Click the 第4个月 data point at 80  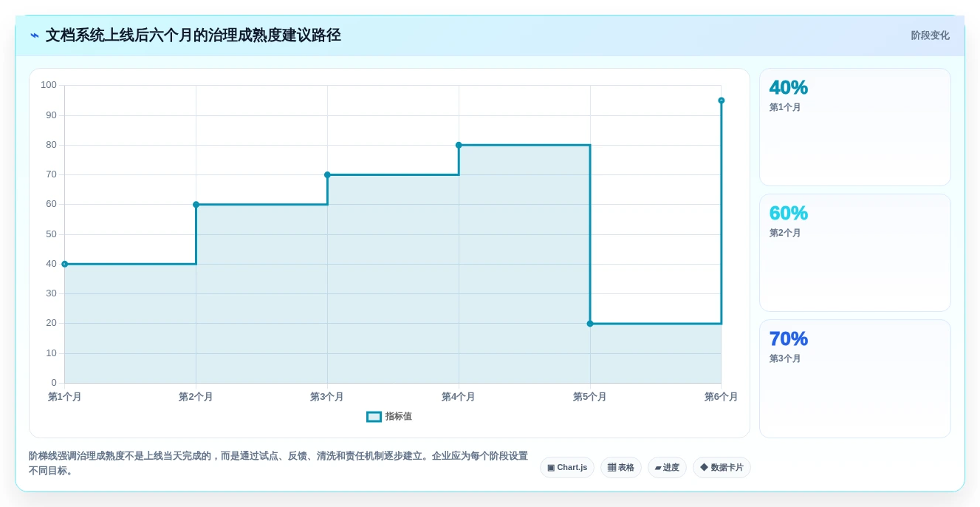coord(459,145)
